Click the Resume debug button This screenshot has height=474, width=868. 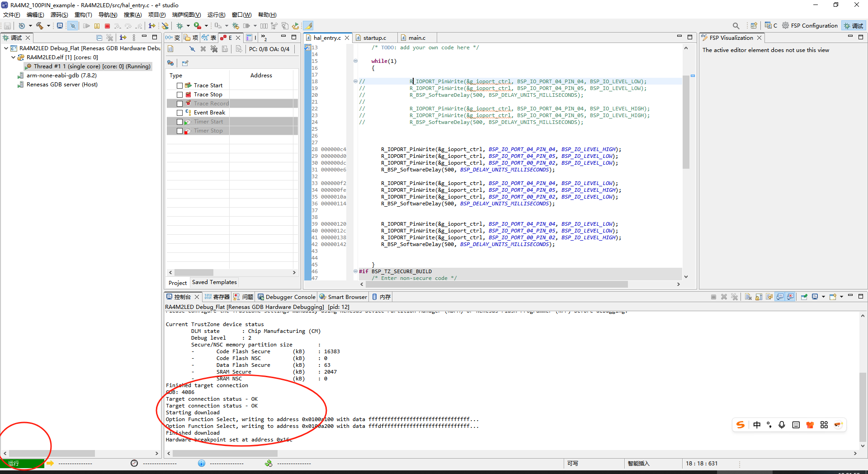pos(86,26)
